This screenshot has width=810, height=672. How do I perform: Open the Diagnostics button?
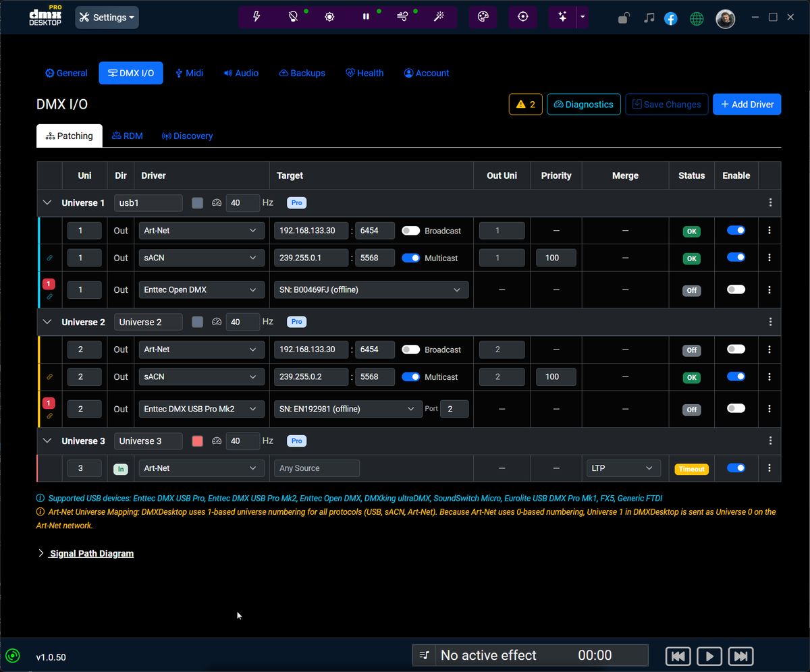click(x=584, y=104)
